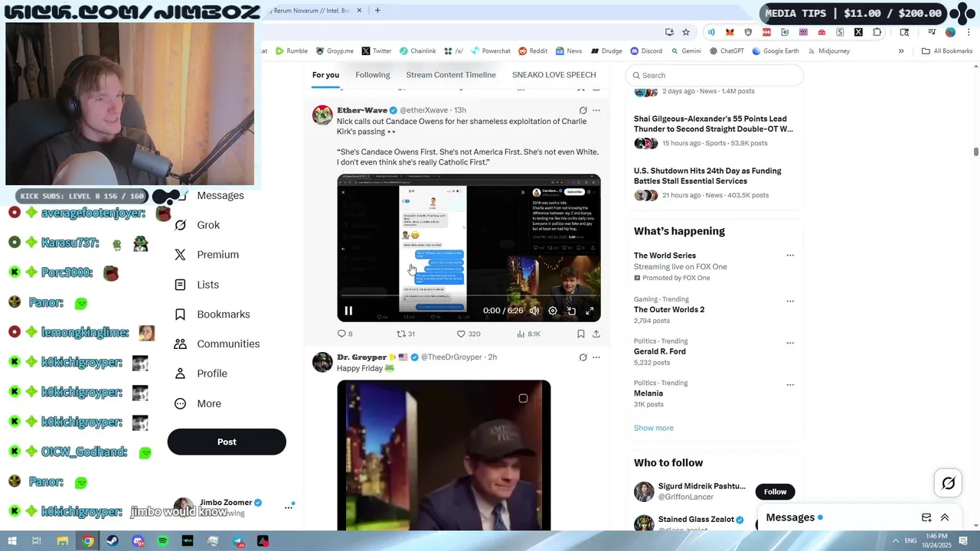The width and height of the screenshot is (980, 551).
Task: View analytics of Ether-Wave post
Action: [x=528, y=334]
